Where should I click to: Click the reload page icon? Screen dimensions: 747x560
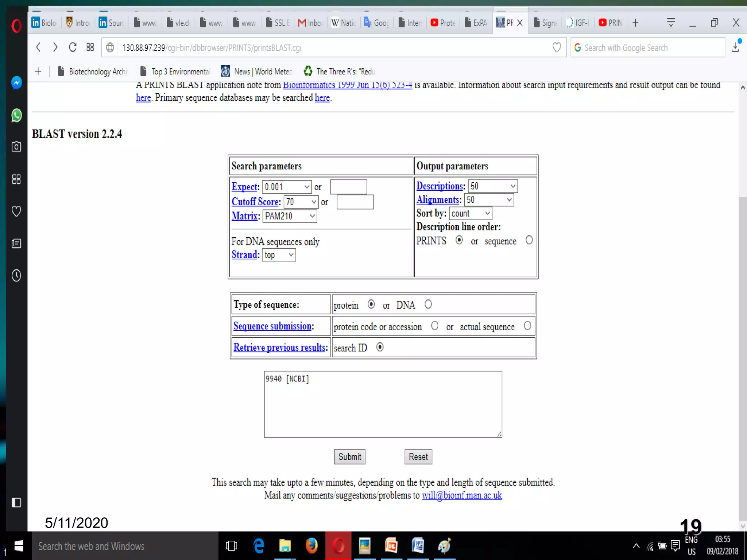tap(73, 47)
